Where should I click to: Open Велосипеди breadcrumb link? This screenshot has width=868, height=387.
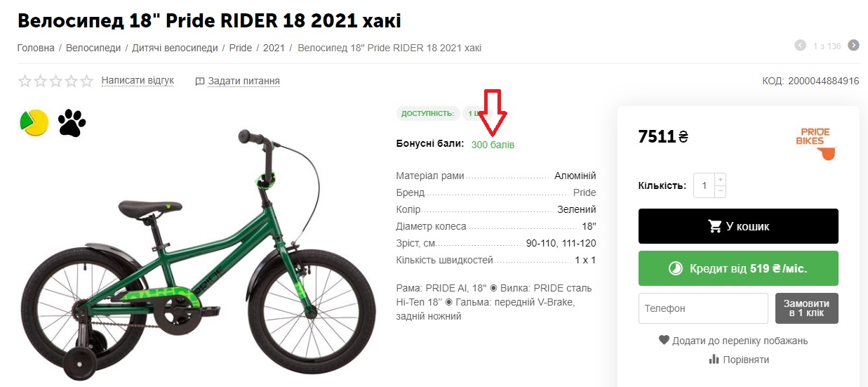(x=93, y=48)
